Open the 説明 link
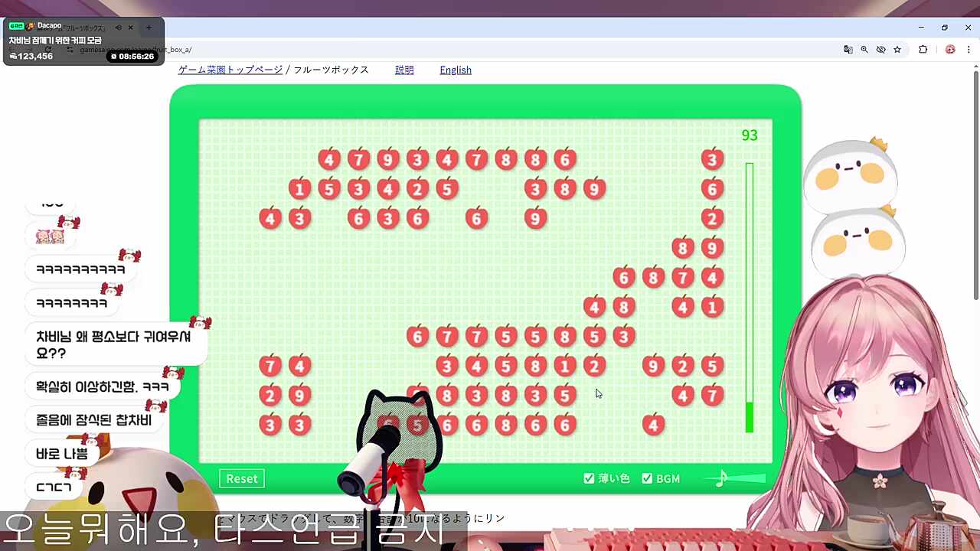Viewport: 980px width, 551px height. (x=404, y=70)
